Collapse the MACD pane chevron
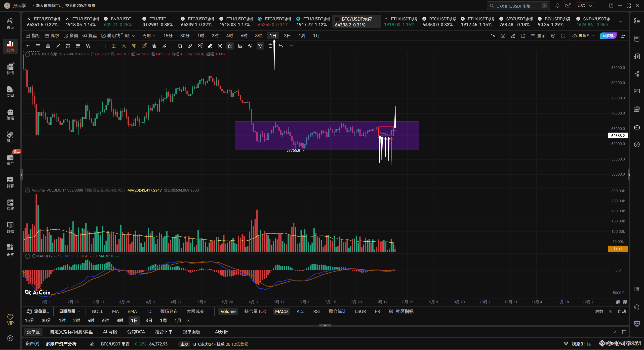The height and width of the screenshot is (350, 644). (28, 256)
